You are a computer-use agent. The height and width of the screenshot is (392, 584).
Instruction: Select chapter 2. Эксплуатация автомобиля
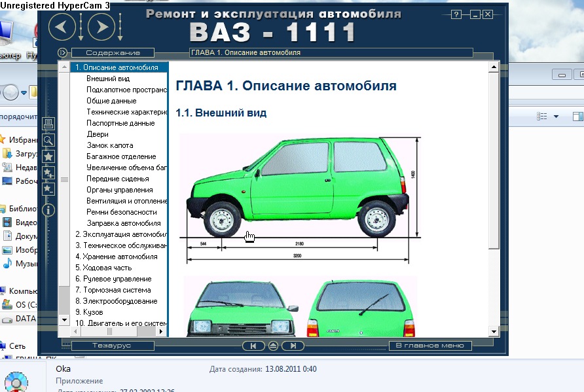tap(121, 234)
